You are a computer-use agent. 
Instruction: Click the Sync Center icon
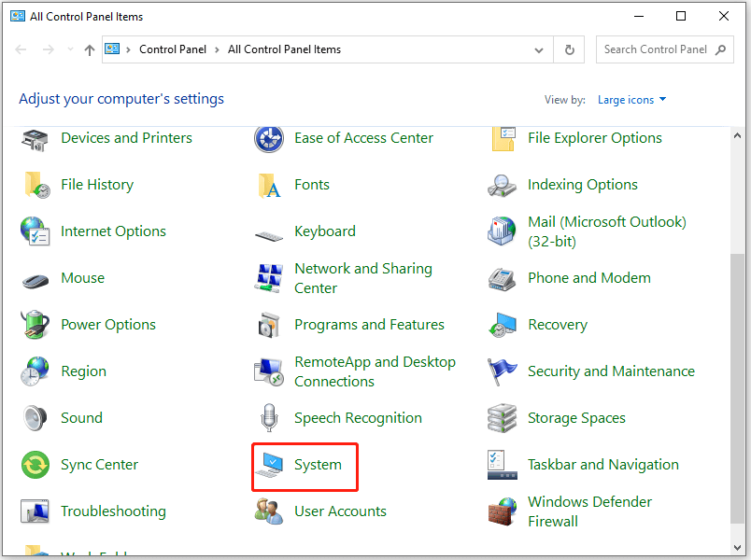click(35, 465)
